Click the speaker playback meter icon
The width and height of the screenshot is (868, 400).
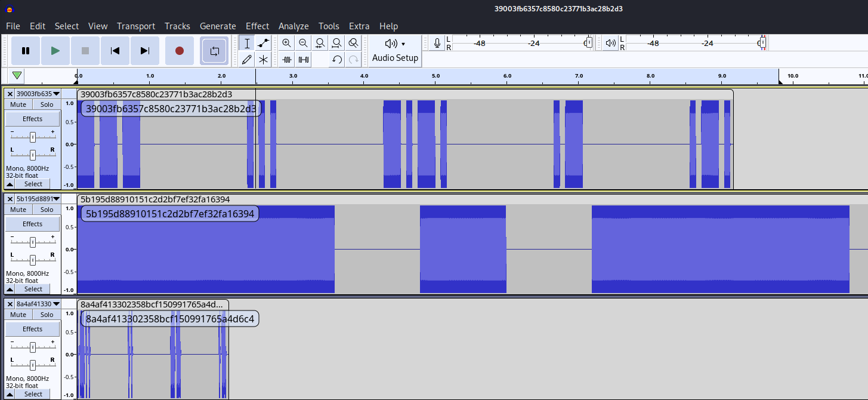coord(610,43)
